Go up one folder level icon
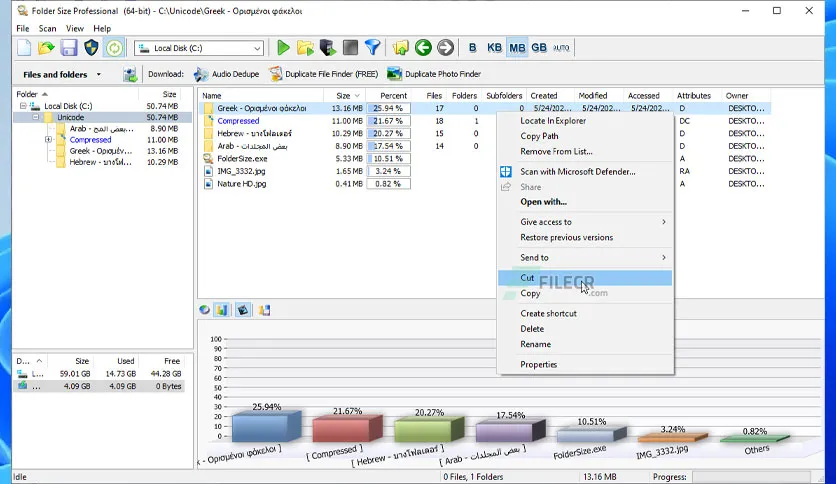Screen dimensions: 836x484 (x=400, y=48)
